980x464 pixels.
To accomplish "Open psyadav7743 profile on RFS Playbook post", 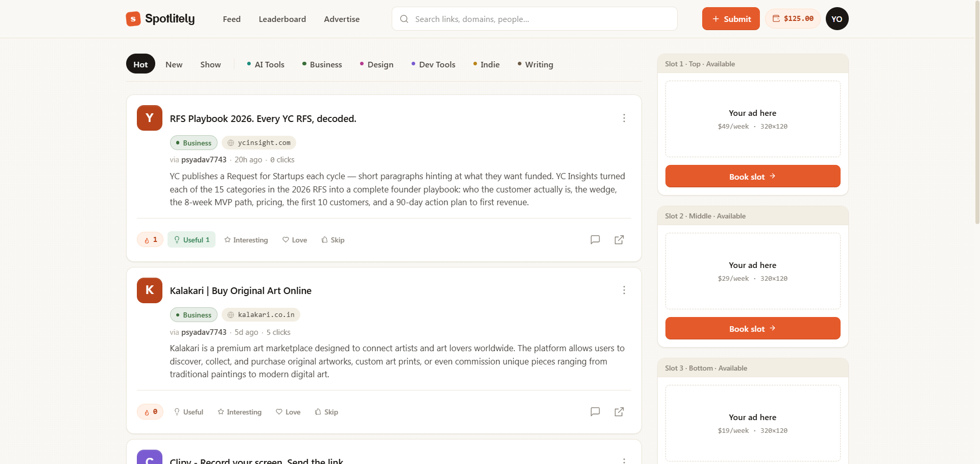I will point(204,160).
